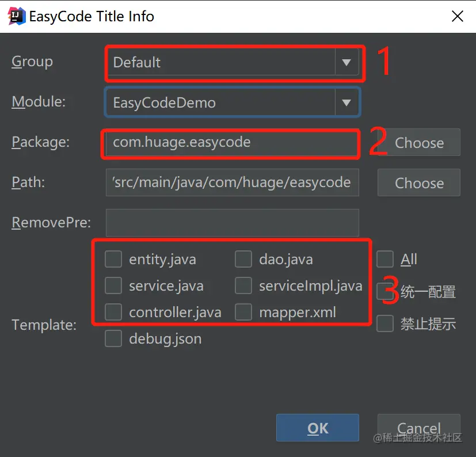The height and width of the screenshot is (457, 476).
Task: Select the Default group combo box
Action: point(233,62)
